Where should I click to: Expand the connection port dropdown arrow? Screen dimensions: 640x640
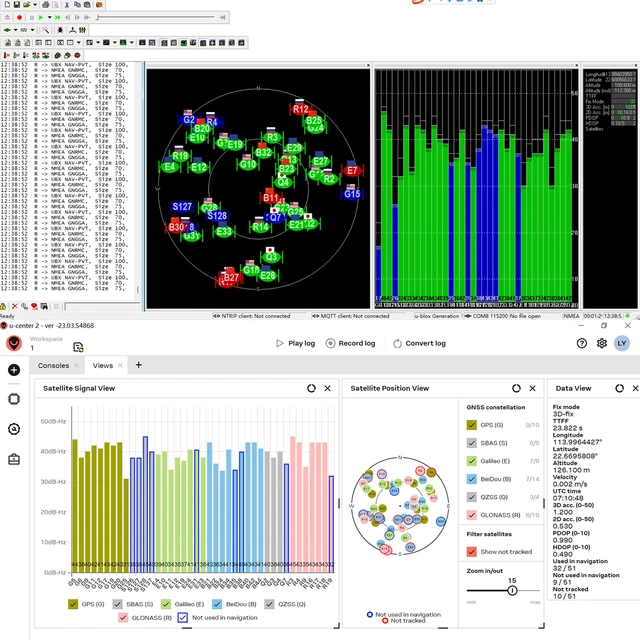point(16,30)
